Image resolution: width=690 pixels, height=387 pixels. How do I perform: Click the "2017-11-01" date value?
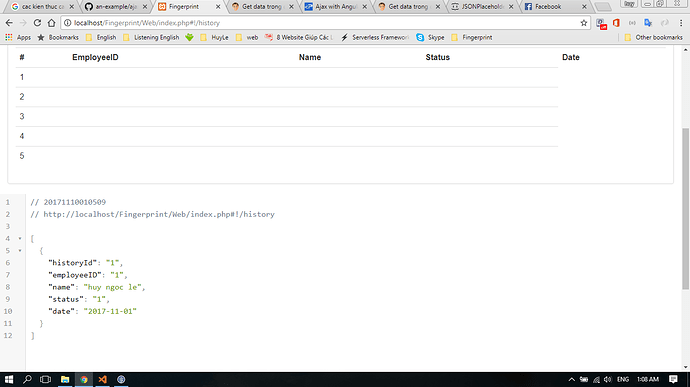coord(110,311)
